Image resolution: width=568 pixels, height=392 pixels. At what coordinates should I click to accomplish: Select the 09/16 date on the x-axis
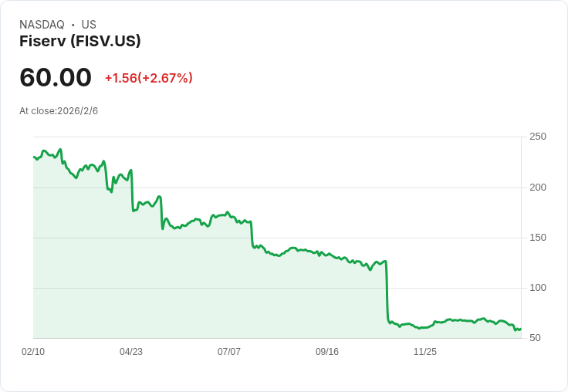tap(327, 352)
